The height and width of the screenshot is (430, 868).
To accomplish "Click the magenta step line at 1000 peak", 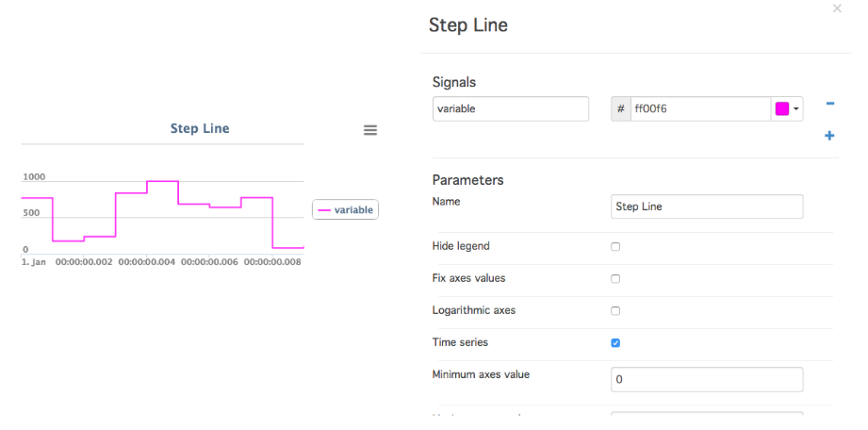I will [162, 181].
